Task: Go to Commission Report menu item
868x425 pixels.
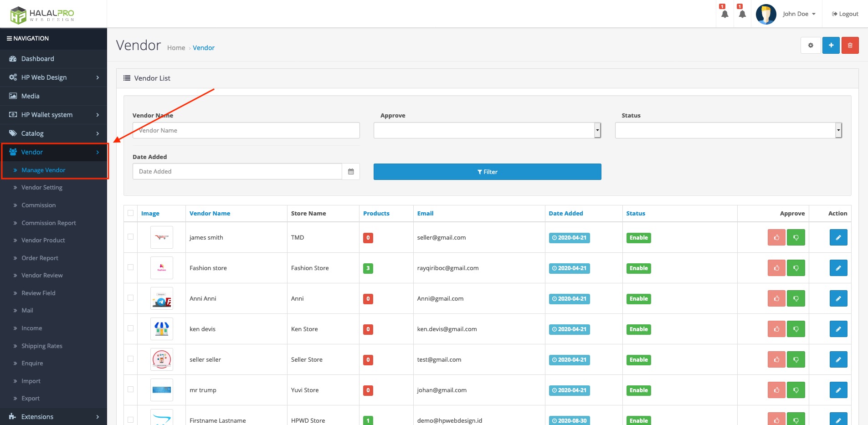Action: point(49,223)
